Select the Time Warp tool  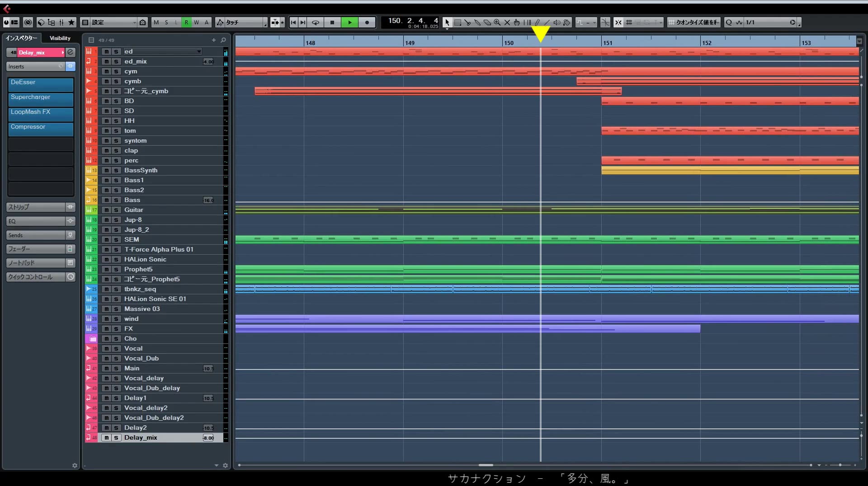pyautogui.click(x=527, y=22)
